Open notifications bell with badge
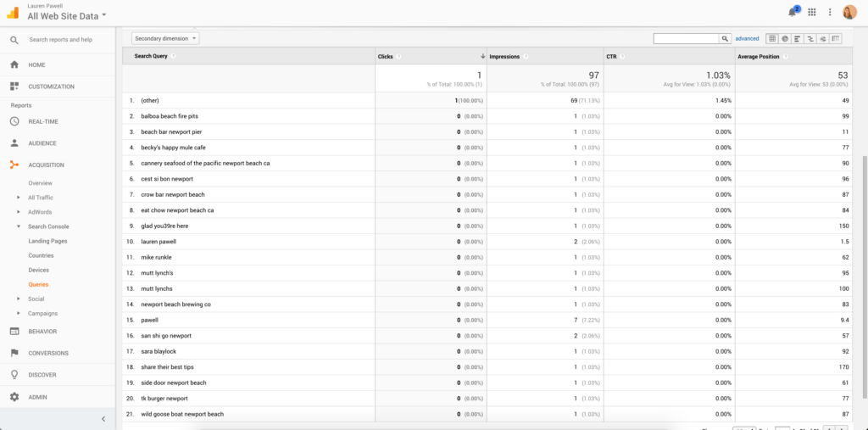This screenshot has height=430, width=868. 793,12
